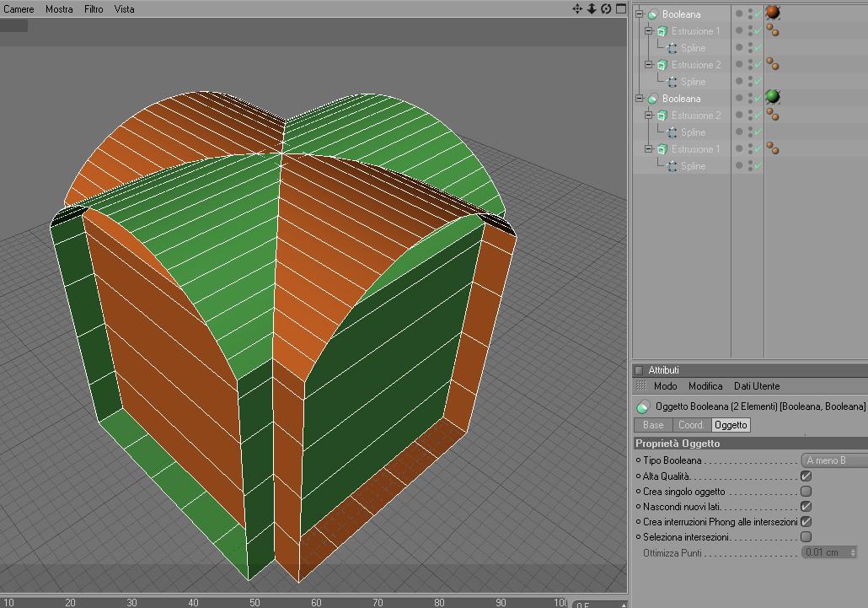The height and width of the screenshot is (608, 868).
Task: Select the orange material tag on first Booleana
Action: tap(773, 12)
